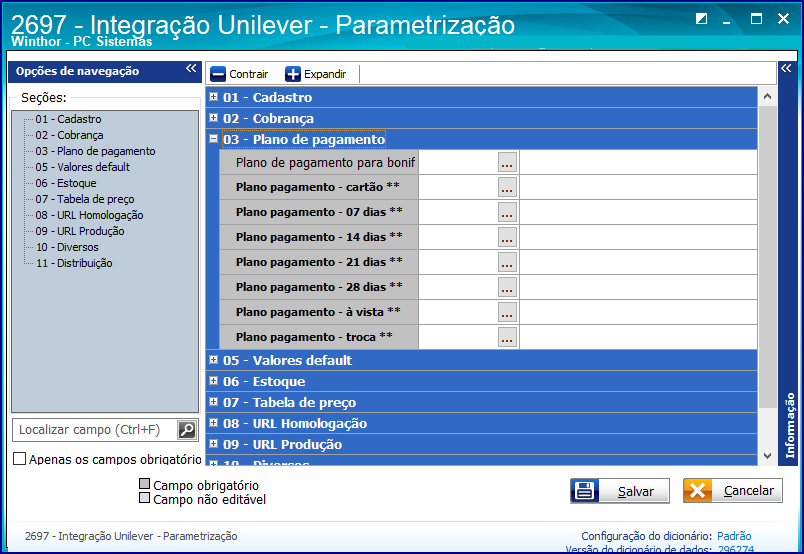Select 08 - URL Homologação in tree
Viewport: 804px width, 554px height.
pos(89,215)
